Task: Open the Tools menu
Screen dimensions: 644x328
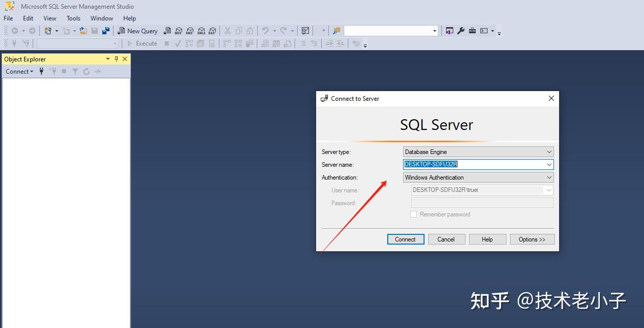Action: 73,18
